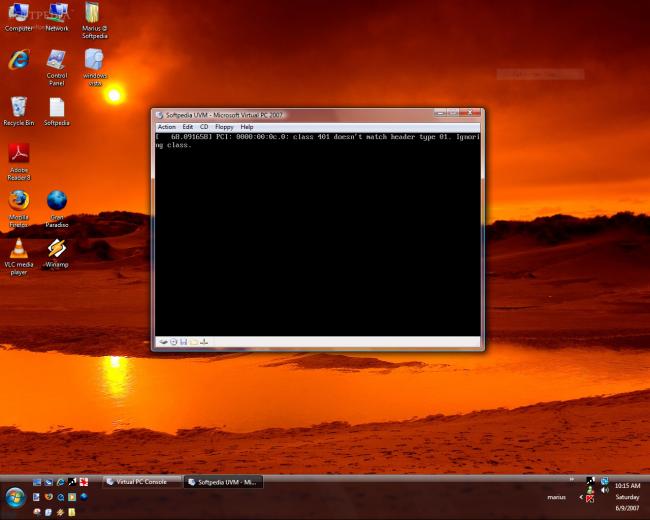Image resolution: width=650 pixels, height=520 pixels.
Task: Launch Firefox from Quick Launch
Action: 49,497
